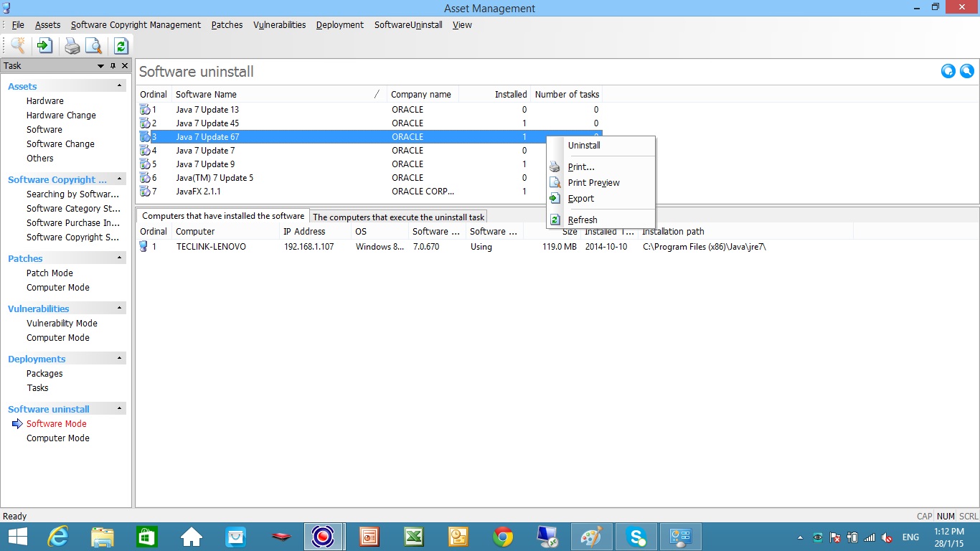This screenshot has width=980, height=551.
Task: Open the Assets menu
Action: click(48, 24)
